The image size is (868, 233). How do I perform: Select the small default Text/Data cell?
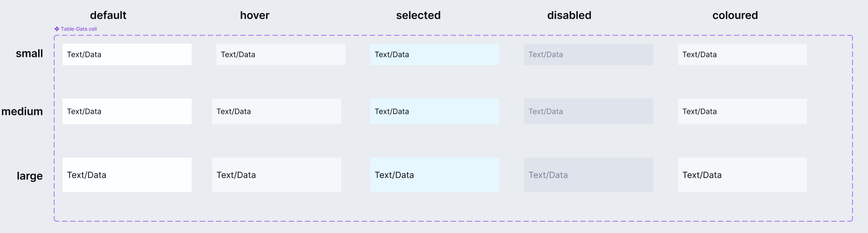[x=127, y=55]
